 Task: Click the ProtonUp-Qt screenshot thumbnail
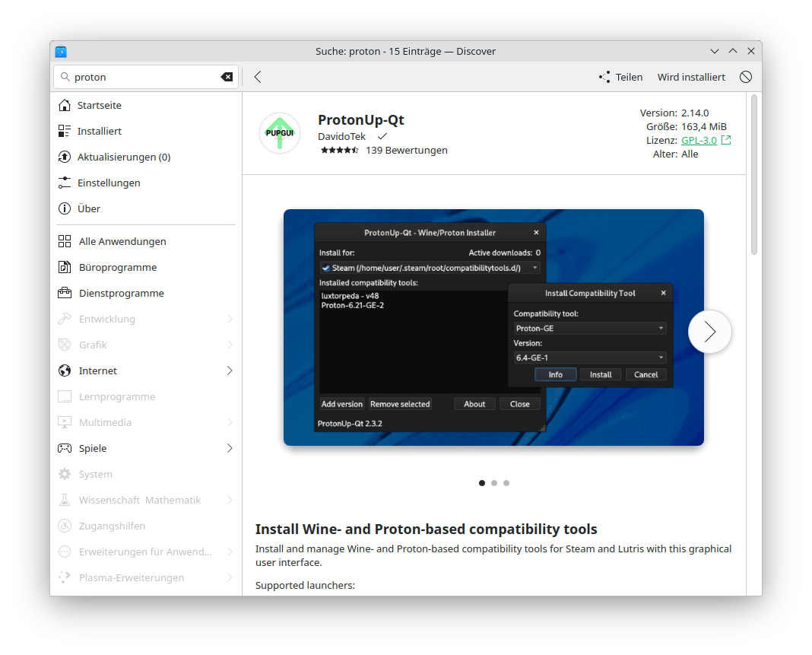tap(493, 327)
